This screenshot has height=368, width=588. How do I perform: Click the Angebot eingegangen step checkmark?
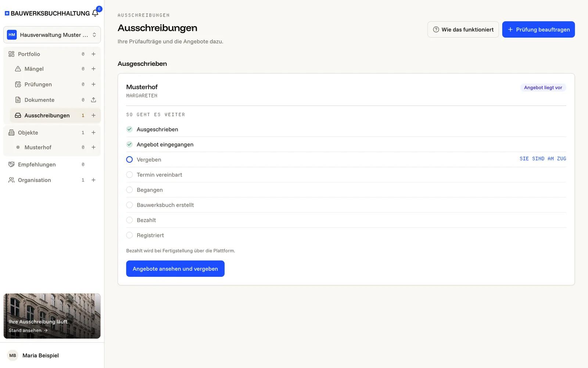tap(129, 144)
